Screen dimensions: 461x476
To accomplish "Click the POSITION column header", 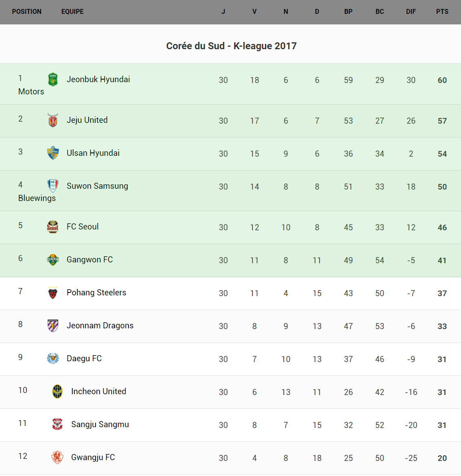I will pos(27,12).
